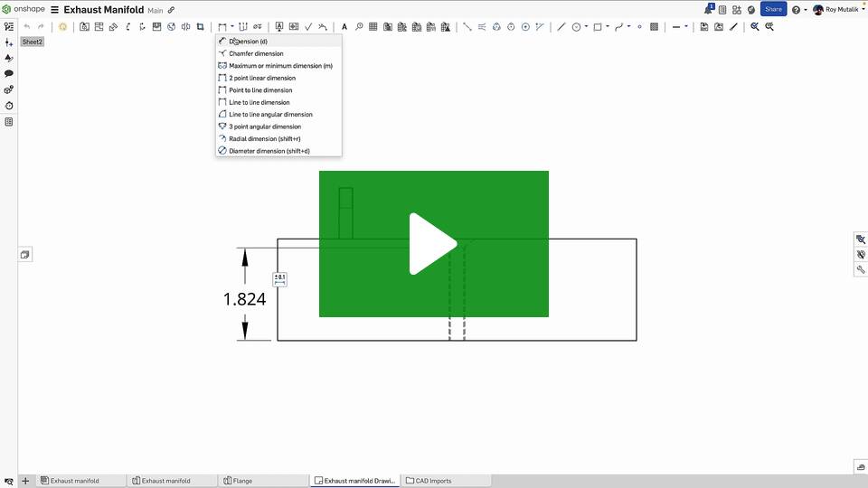Expand the dimension tool dropdown arrow

(232, 26)
